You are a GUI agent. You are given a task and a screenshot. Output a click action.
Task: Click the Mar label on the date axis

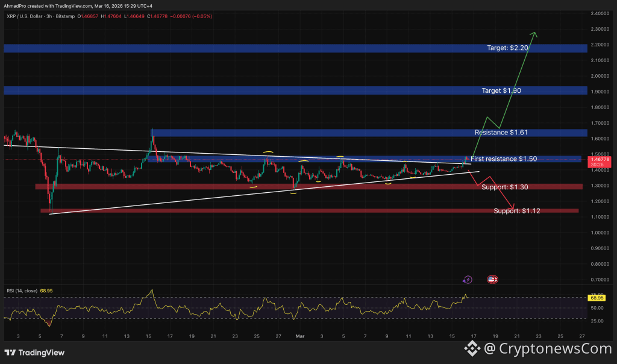point(300,336)
